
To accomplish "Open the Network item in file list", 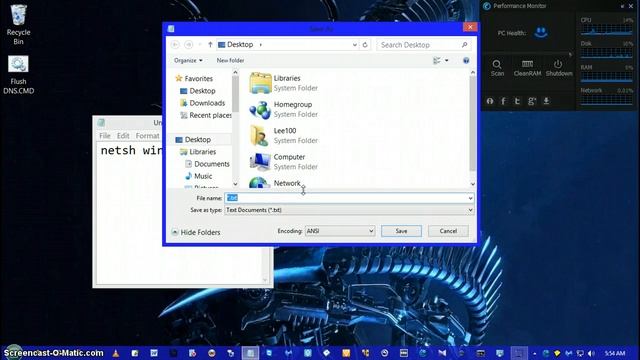I will [276, 182].
